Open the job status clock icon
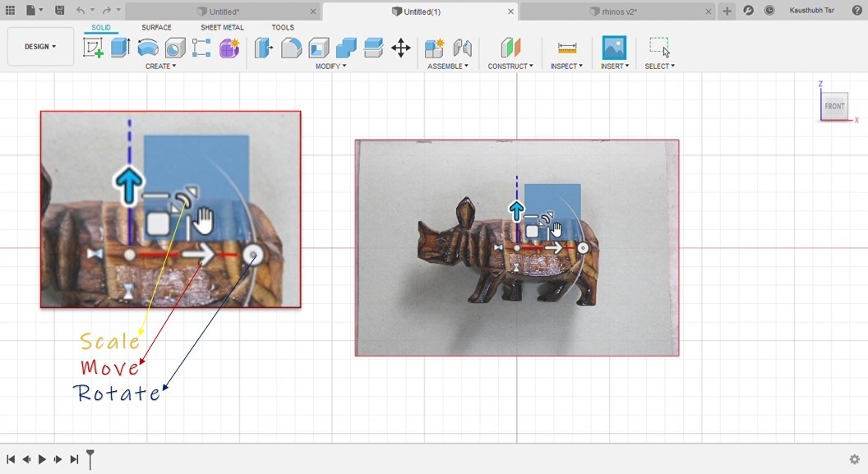This screenshot has width=868, height=474. point(769,11)
